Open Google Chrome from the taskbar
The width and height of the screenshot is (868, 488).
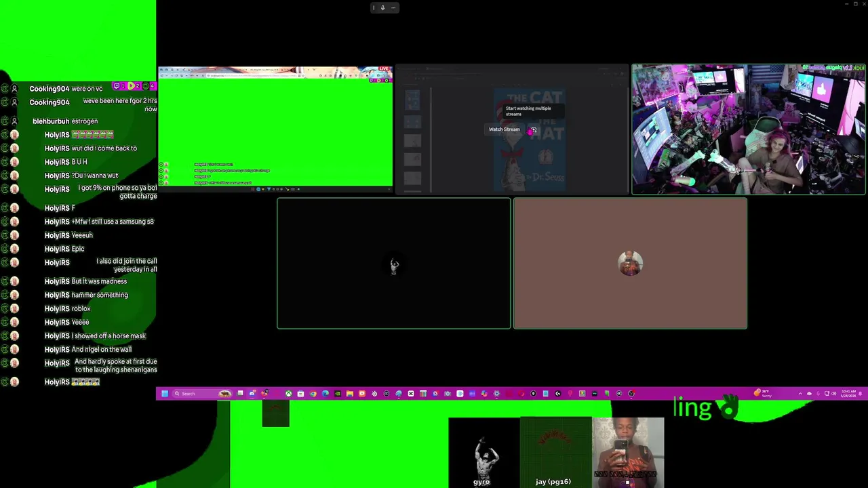pyautogui.click(x=313, y=394)
